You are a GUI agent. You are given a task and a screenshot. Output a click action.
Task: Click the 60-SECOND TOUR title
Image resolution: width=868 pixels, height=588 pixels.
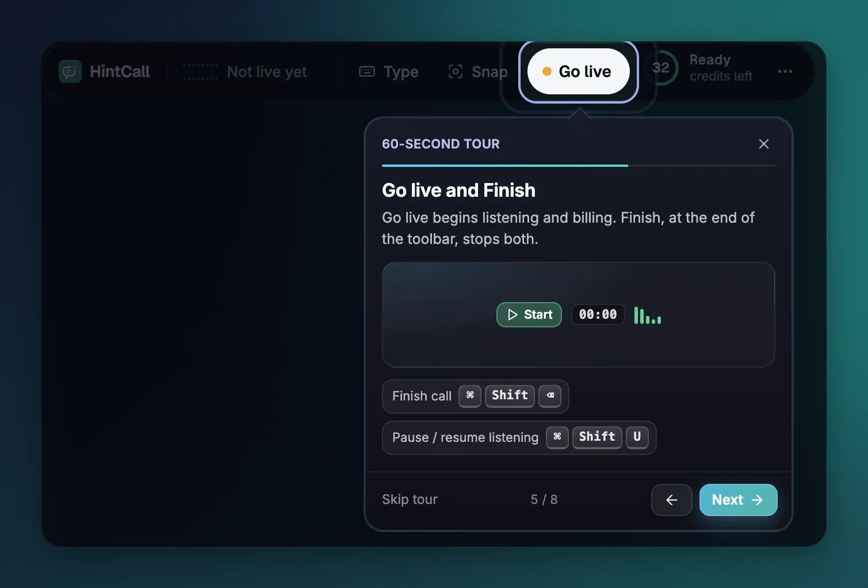(x=441, y=144)
